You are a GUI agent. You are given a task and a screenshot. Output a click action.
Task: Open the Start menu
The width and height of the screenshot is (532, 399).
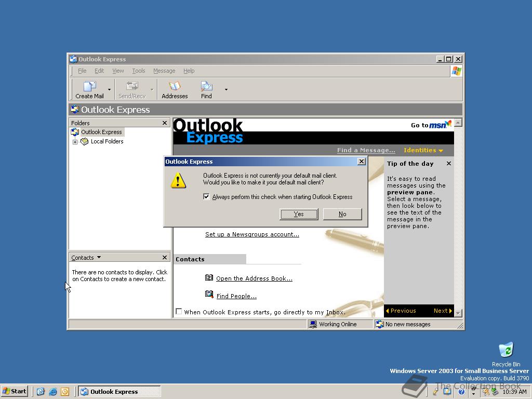14,391
